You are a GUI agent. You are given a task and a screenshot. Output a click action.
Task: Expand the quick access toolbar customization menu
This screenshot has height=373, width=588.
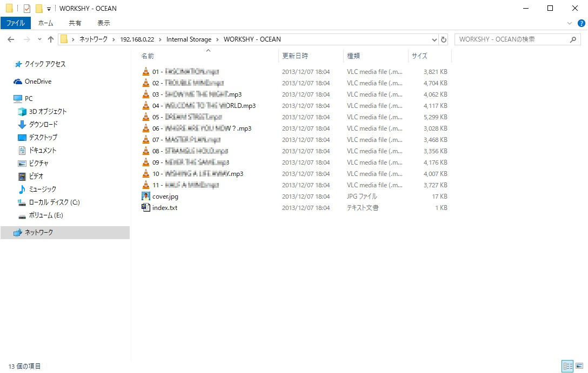coord(48,8)
